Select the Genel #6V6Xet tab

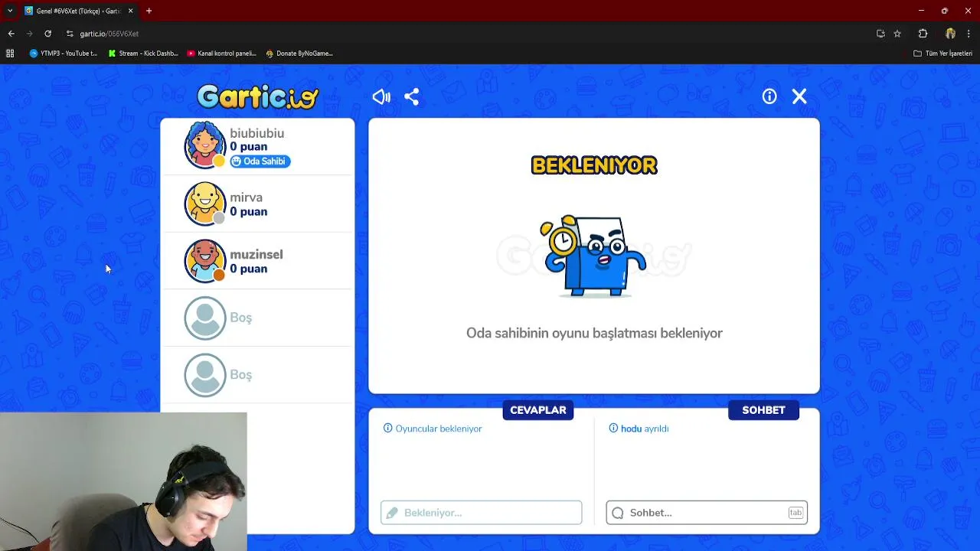pyautogui.click(x=79, y=11)
